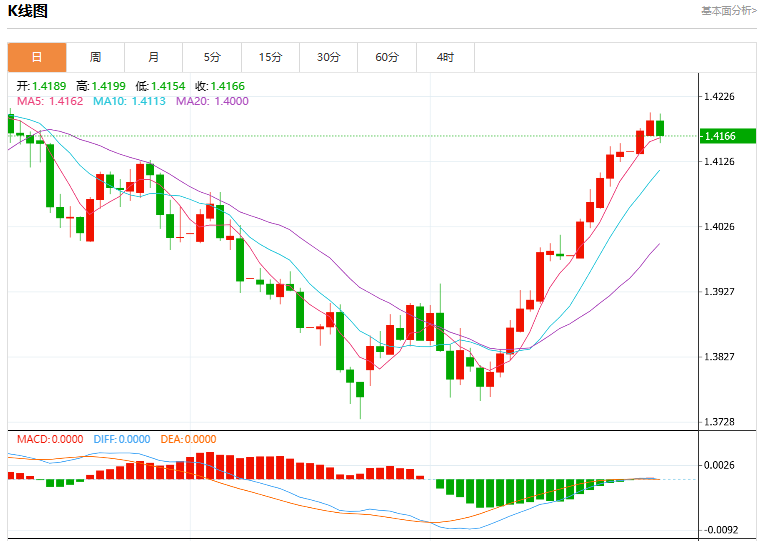
Task: Click the K线图 chart title
Action: pos(28,11)
